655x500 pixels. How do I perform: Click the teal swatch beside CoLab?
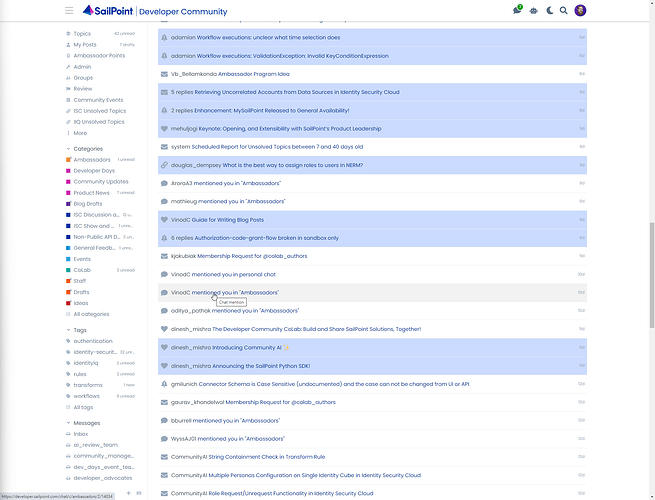click(x=69, y=270)
